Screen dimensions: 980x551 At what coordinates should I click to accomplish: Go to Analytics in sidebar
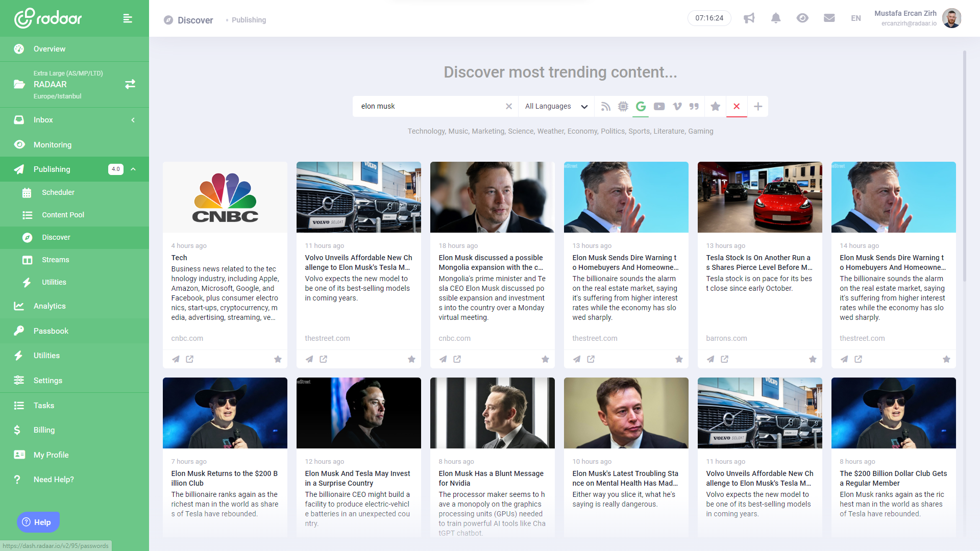(x=50, y=306)
